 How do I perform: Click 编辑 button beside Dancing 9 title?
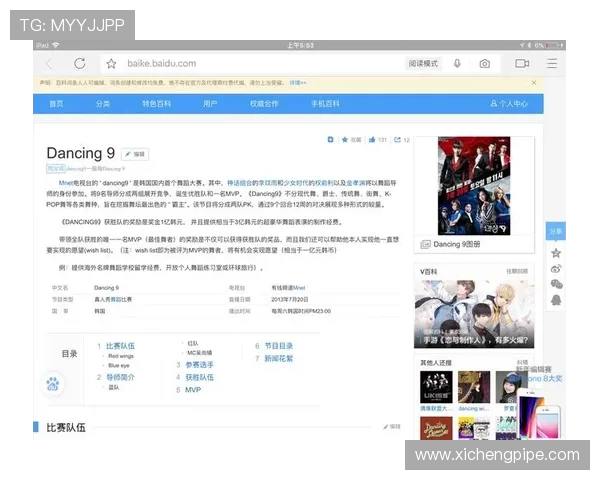(x=135, y=154)
